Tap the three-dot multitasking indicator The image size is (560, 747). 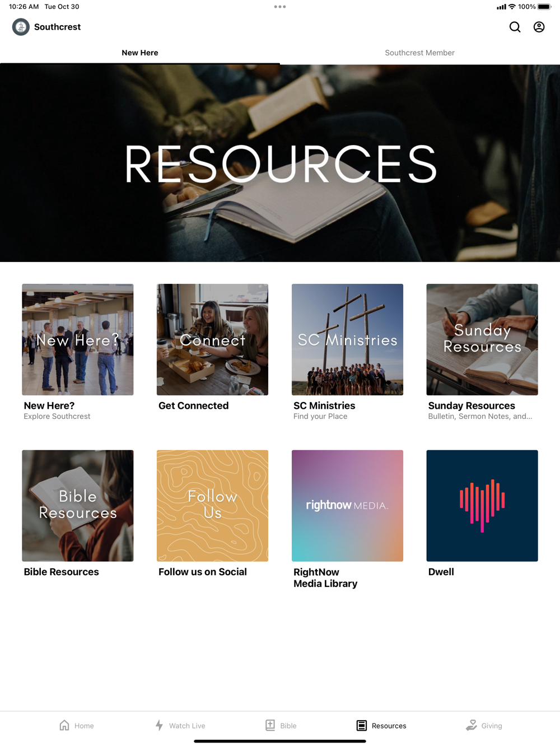280,7
